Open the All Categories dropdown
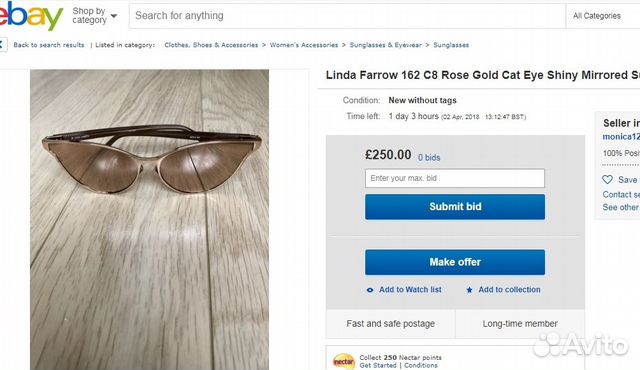 [x=602, y=16]
